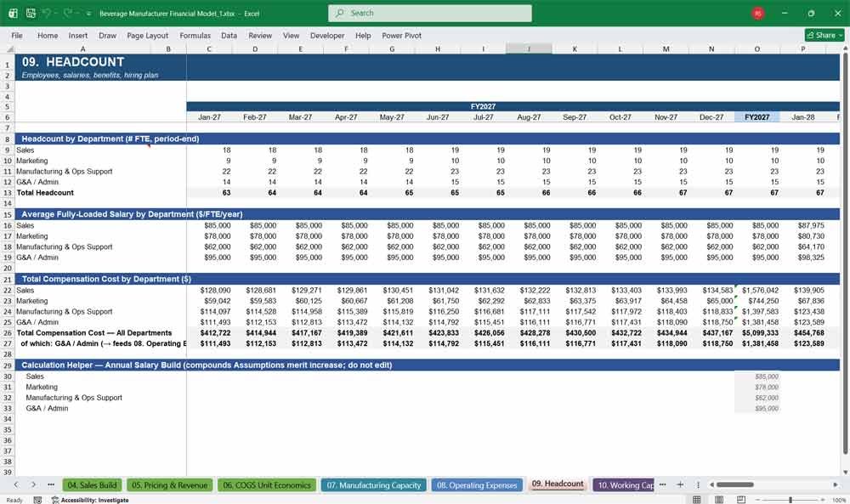Viewport: 850px width, 504px height.
Task: Click the '09. HEADCOUNT' title cell
Action: 73,62
